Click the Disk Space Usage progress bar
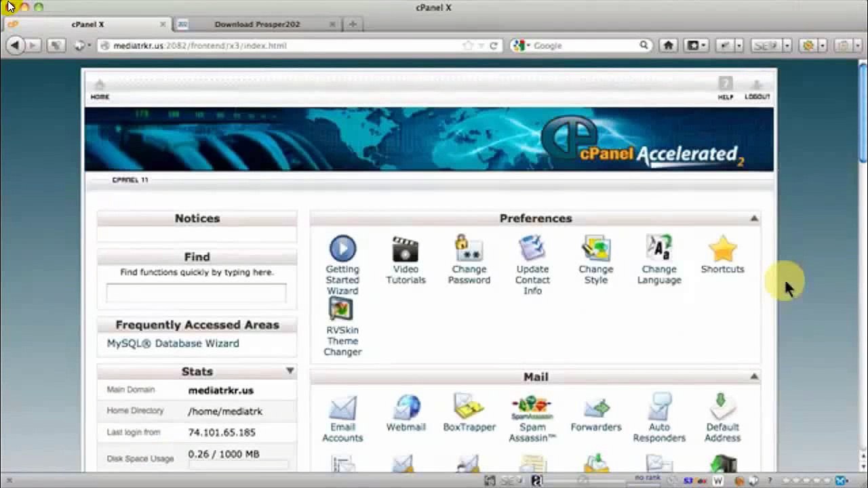 click(x=238, y=465)
